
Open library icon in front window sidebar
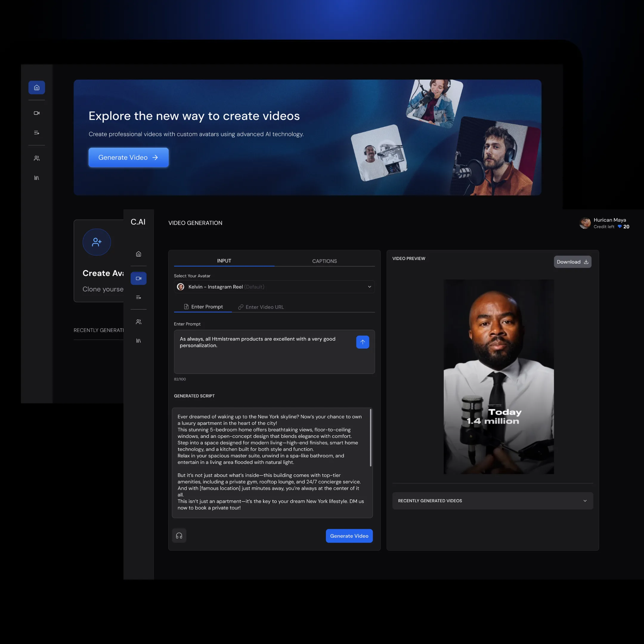coord(138,341)
